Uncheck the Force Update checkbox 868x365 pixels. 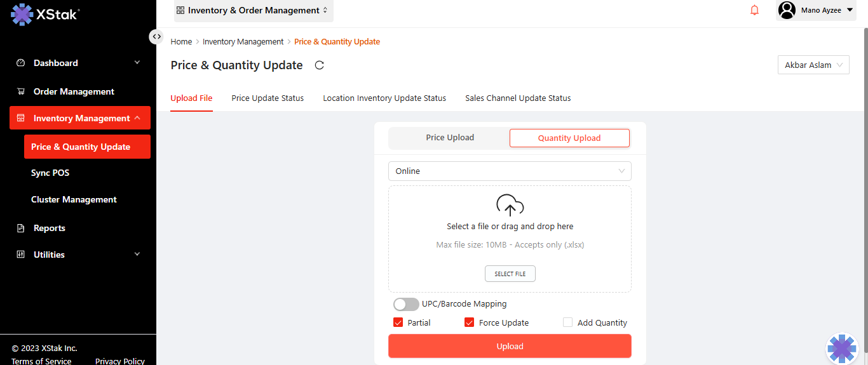[x=470, y=322]
